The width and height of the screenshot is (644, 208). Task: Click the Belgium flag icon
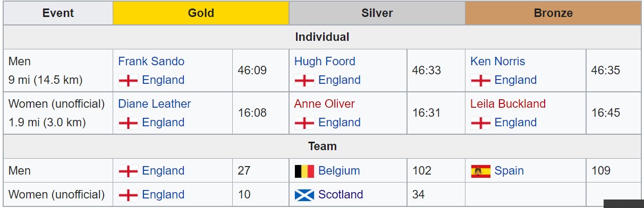(304, 171)
